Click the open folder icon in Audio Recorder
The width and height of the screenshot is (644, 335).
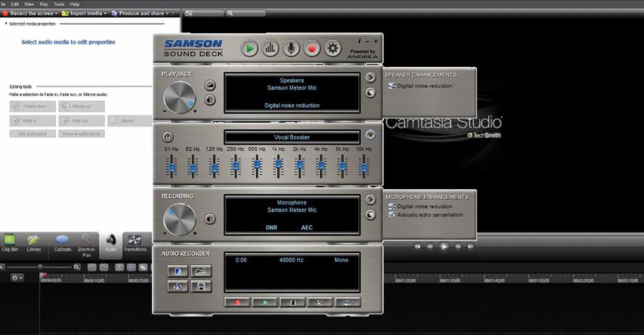tap(201, 271)
